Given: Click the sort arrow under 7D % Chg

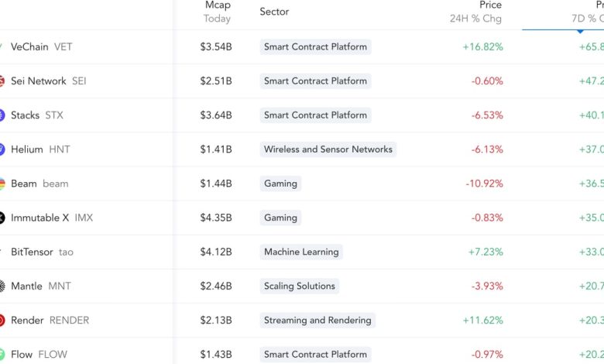Looking at the screenshot, I should tap(580, 32).
